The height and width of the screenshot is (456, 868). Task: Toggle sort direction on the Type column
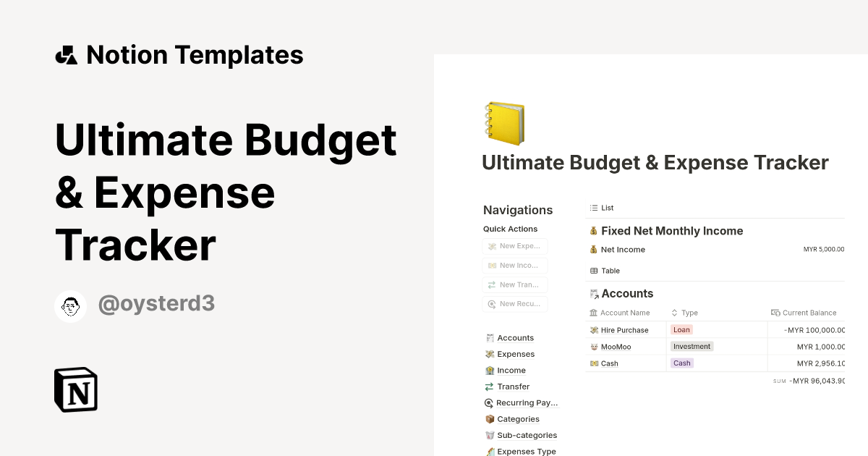674,313
